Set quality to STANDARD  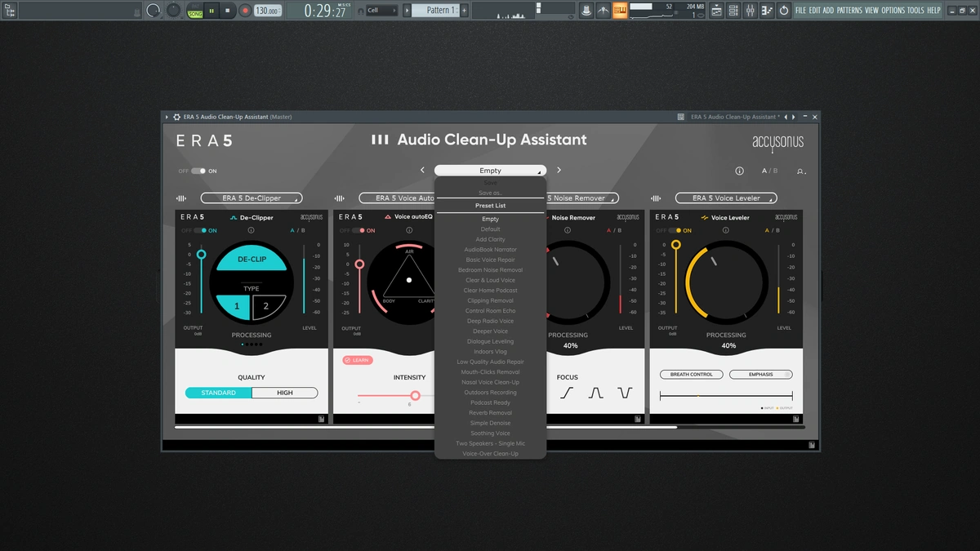click(x=218, y=393)
